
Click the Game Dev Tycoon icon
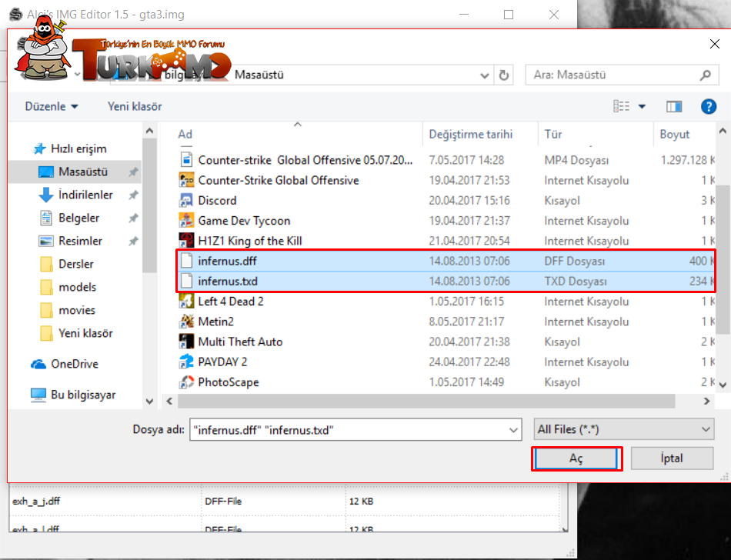[186, 220]
